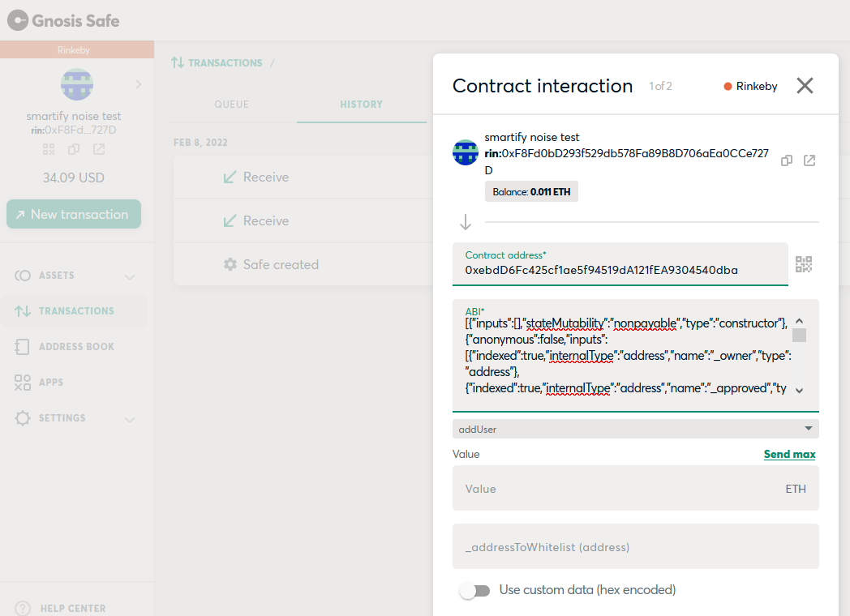Click the Gnosis Safe logo
Viewport: 850px width, 616px height.
pos(63,20)
